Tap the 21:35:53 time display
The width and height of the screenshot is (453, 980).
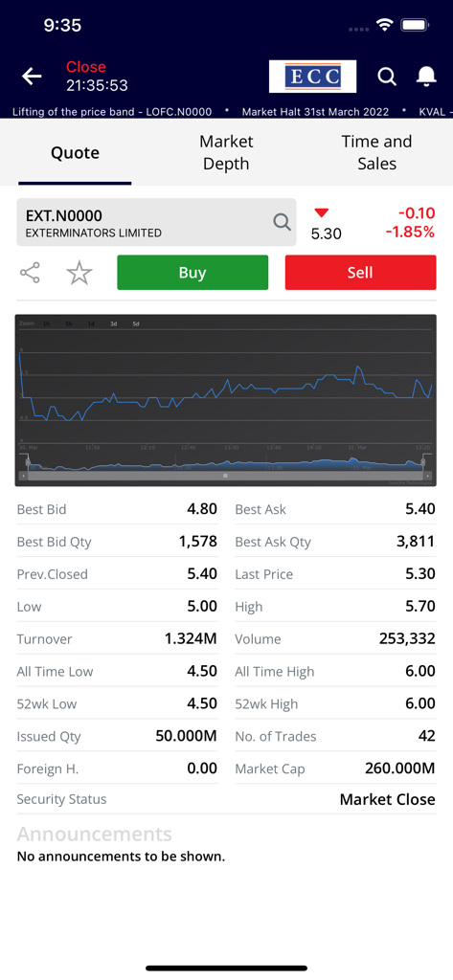click(97, 85)
